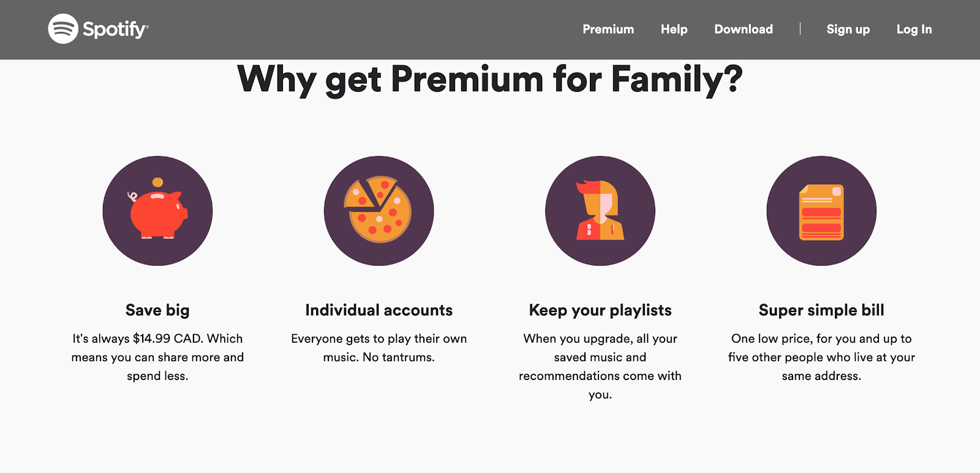
Task: Select the person Keep your playlists icon
Action: pyautogui.click(x=600, y=210)
